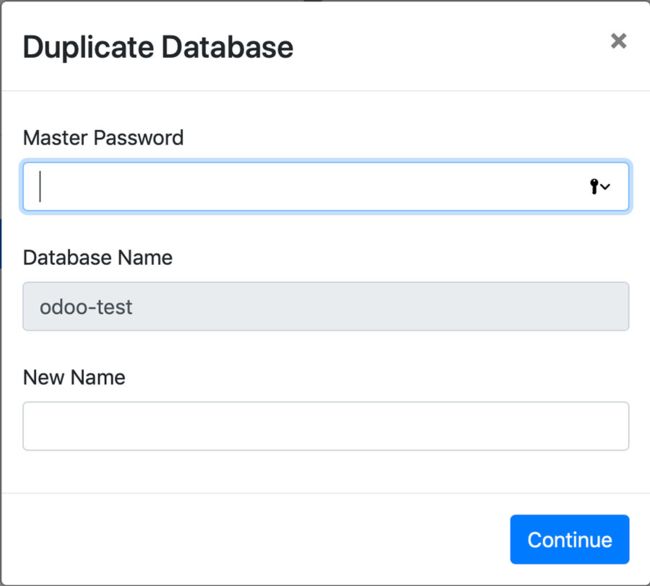Select the odoo-test database name text

[x=86, y=307]
